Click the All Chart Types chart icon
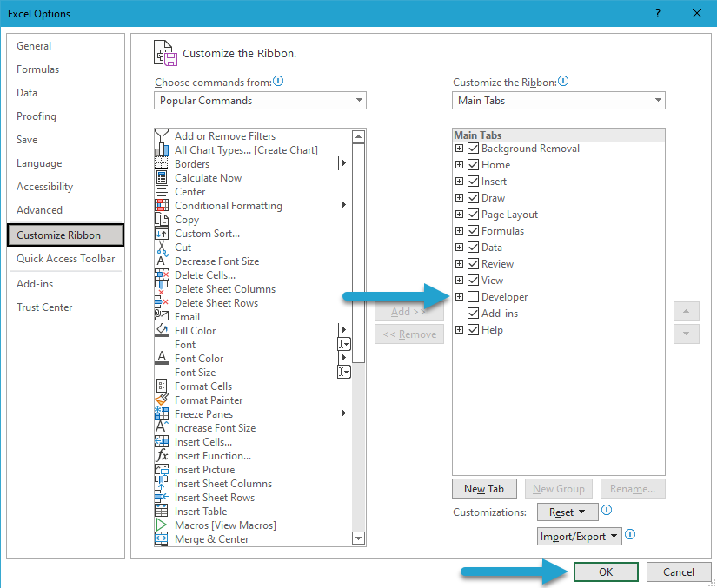Viewport: 717px width, 588px height. (x=162, y=150)
